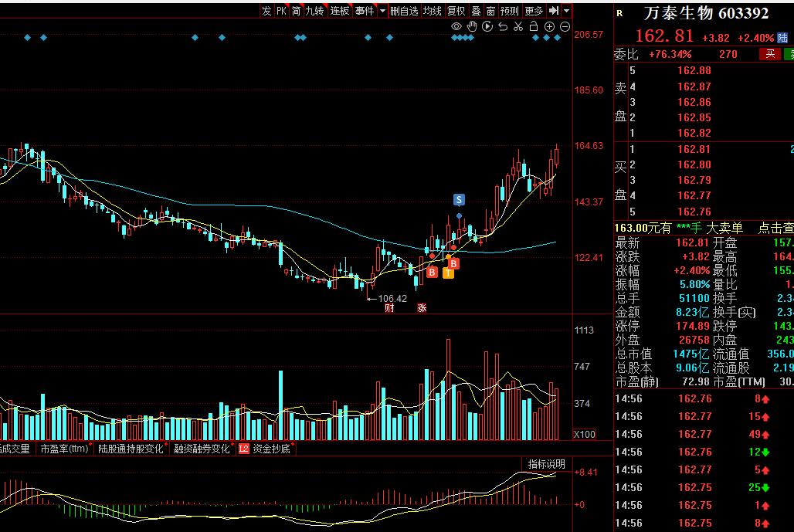Click the 陆 badge next to price change
This screenshot has width=794, height=532.
(782, 38)
